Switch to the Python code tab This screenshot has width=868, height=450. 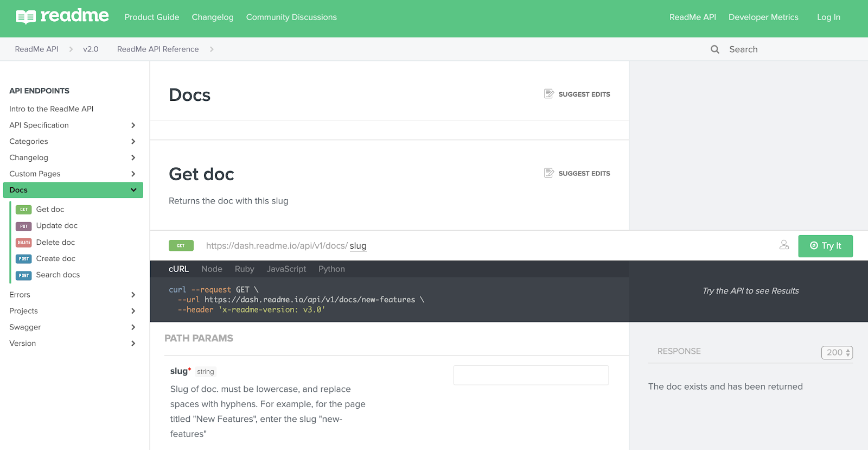pyautogui.click(x=331, y=269)
